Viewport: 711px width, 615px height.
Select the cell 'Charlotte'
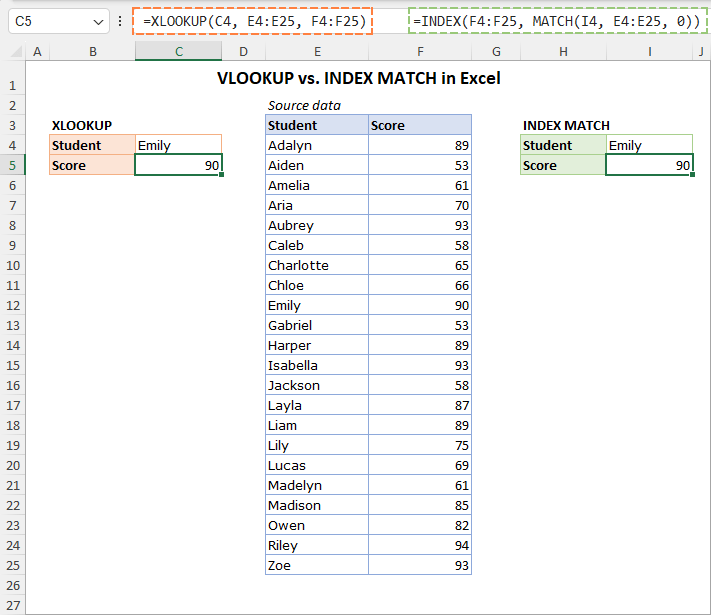317,265
